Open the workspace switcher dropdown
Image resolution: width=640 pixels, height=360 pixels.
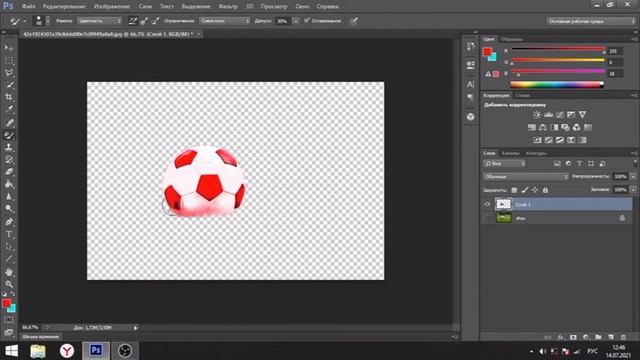click(591, 21)
